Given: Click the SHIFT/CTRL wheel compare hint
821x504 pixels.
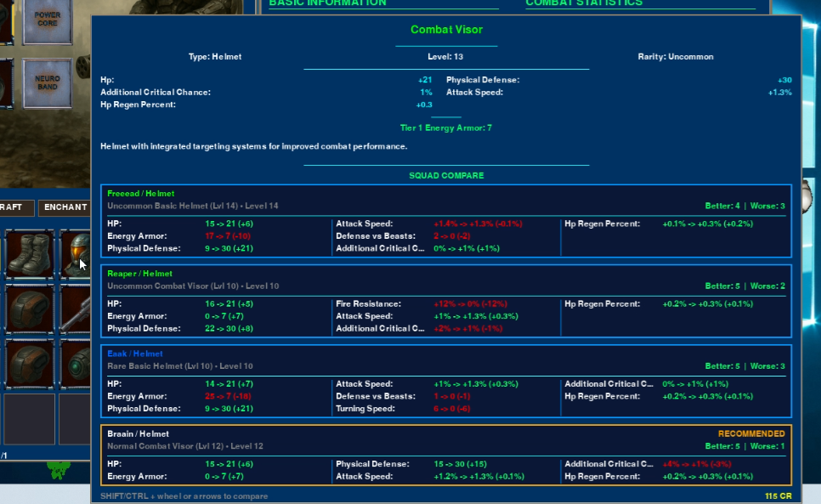Looking at the screenshot, I should pyautogui.click(x=184, y=496).
